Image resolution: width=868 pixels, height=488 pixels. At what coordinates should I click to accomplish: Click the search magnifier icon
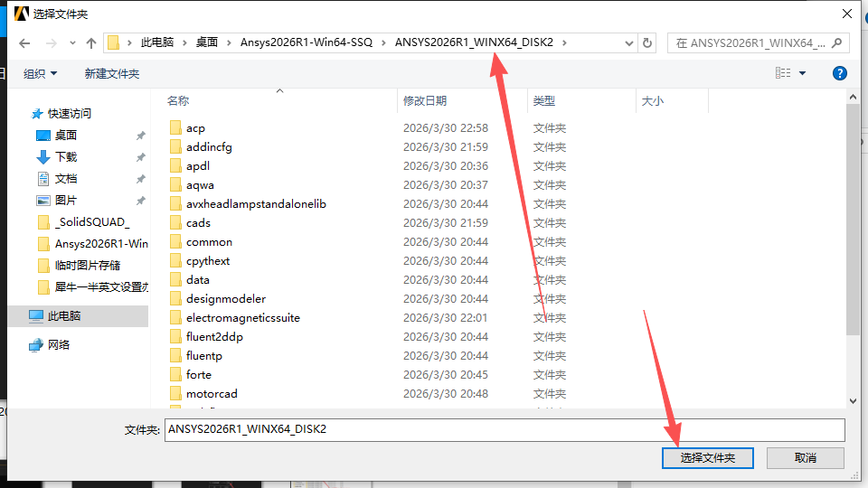click(x=837, y=42)
